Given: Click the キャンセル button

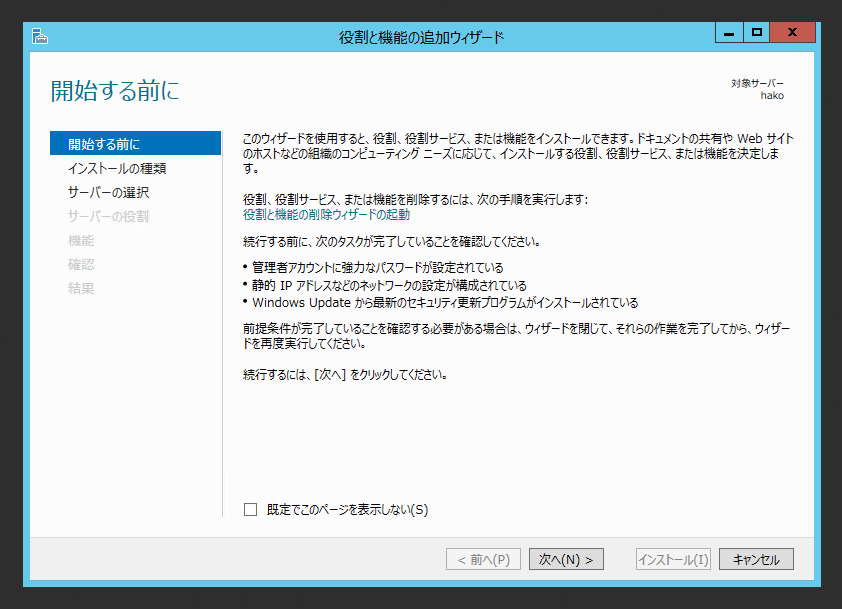Looking at the screenshot, I should click(756, 560).
